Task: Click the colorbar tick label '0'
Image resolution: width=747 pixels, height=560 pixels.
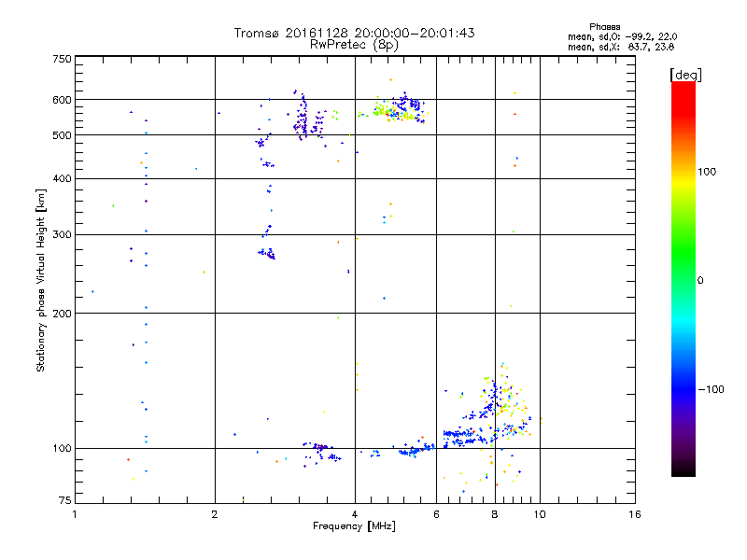Action: coord(700,281)
